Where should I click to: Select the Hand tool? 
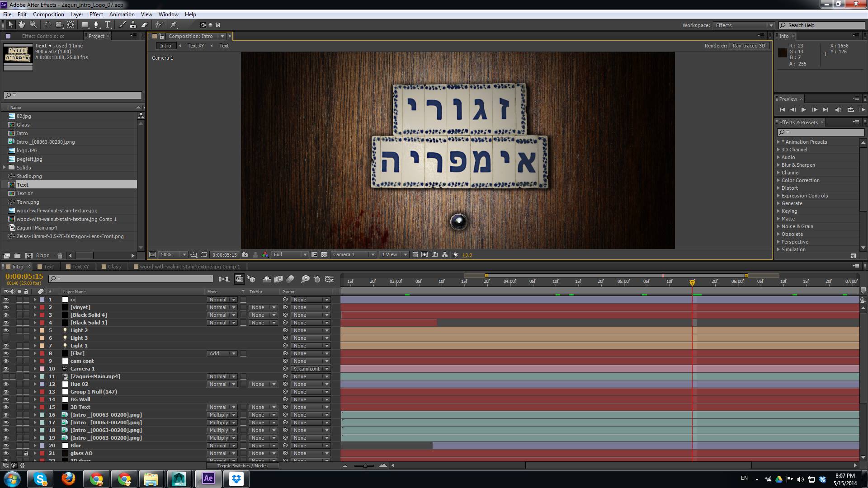click(x=21, y=25)
